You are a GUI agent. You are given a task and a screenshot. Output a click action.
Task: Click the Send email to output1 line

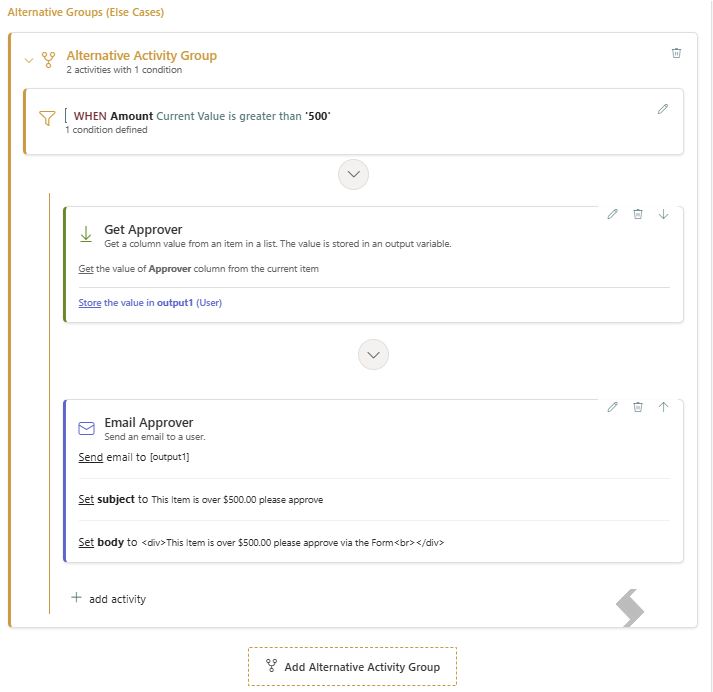[134, 457]
